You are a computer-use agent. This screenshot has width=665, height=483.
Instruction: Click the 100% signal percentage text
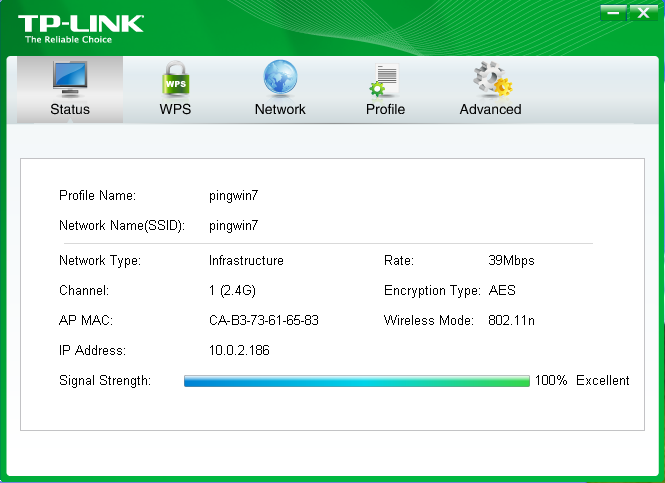tap(551, 380)
